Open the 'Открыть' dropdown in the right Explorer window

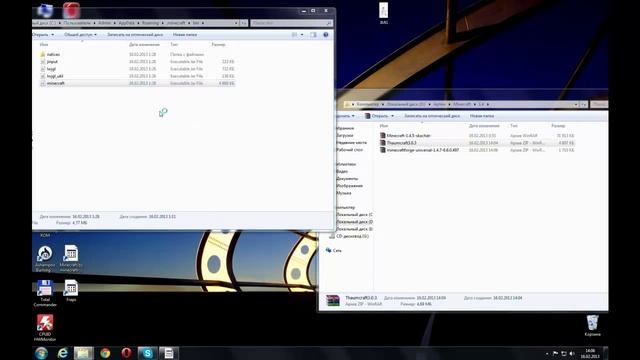coord(380,116)
